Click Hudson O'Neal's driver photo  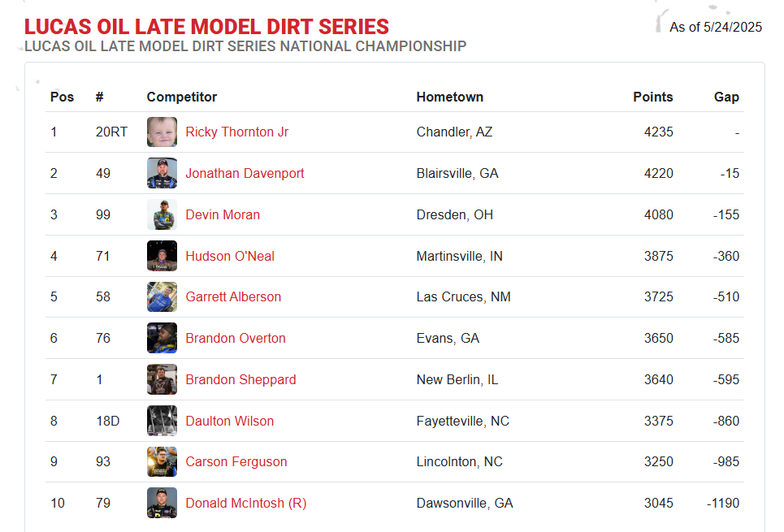[x=162, y=256]
